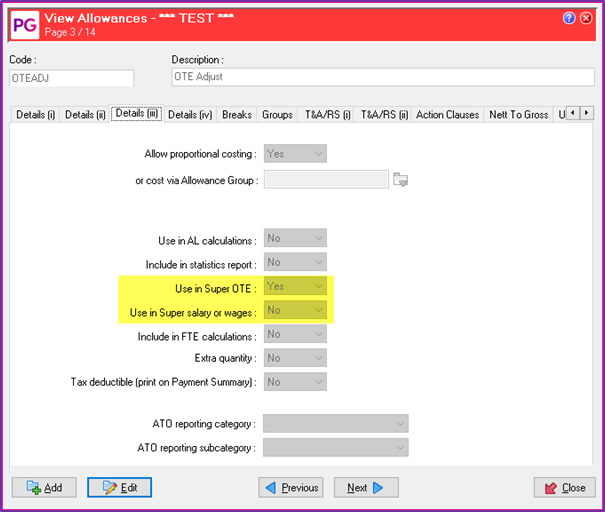Open help via the question mark icon
Image resolution: width=605 pixels, height=512 pixels.
click(570, 18)
